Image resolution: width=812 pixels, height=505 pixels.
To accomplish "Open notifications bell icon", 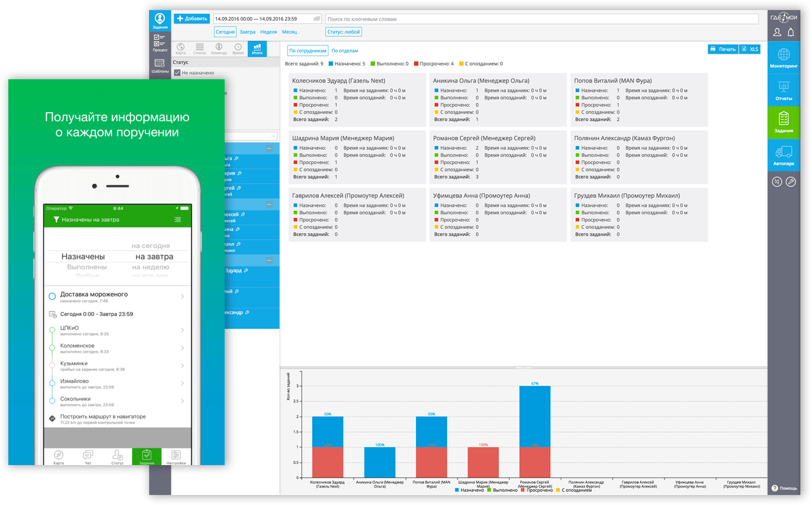I will pos(791,32).
